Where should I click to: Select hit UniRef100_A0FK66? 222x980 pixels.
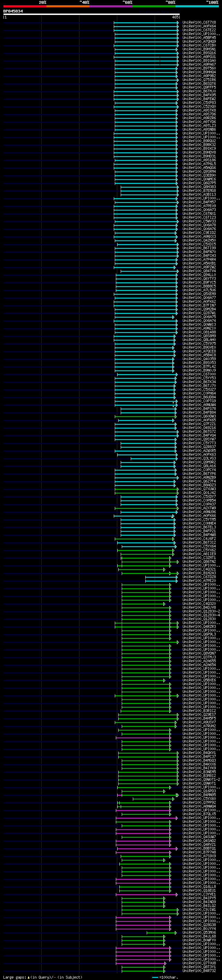[199, 516]
